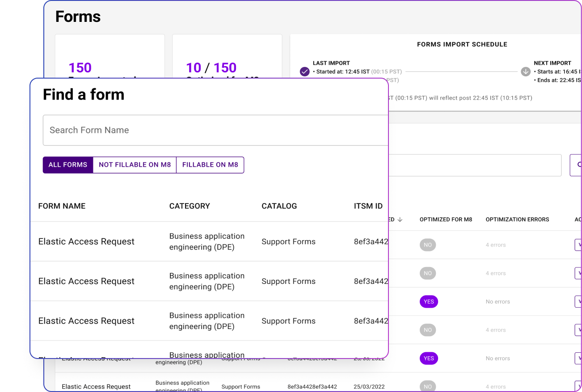
Task: Click the sort arrow in the date column header
Action: 400,220
